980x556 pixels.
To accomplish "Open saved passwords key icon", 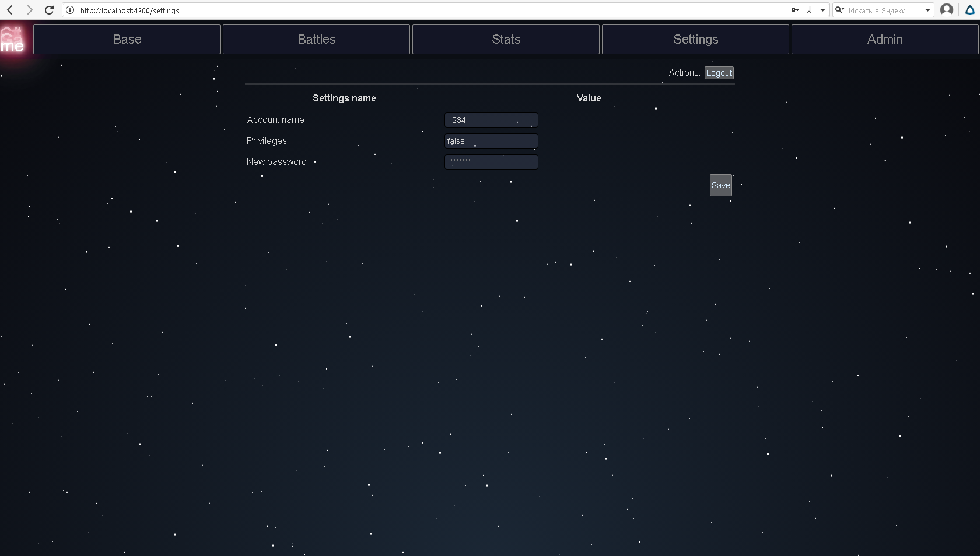I will pyautogui.click(x=794, y=10).
